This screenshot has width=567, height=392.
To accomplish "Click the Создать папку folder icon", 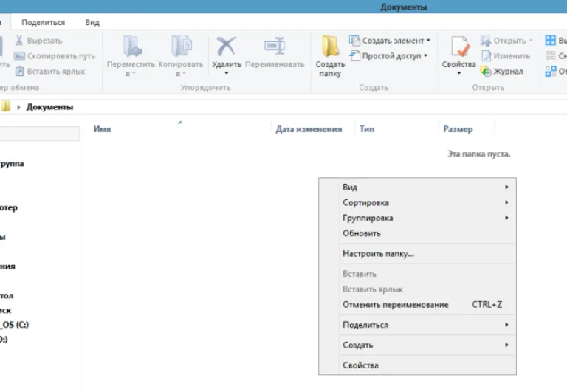I will pos(330,47).
